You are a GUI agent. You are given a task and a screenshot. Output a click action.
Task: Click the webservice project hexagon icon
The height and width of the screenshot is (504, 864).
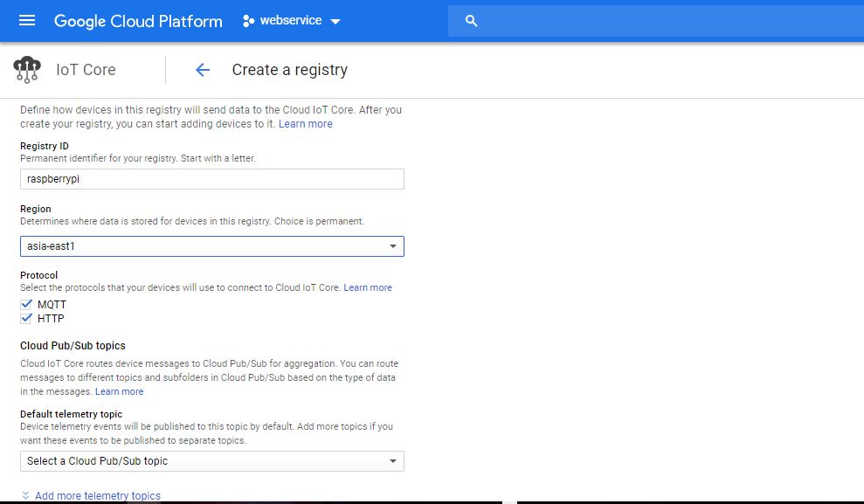click(248, 21)
